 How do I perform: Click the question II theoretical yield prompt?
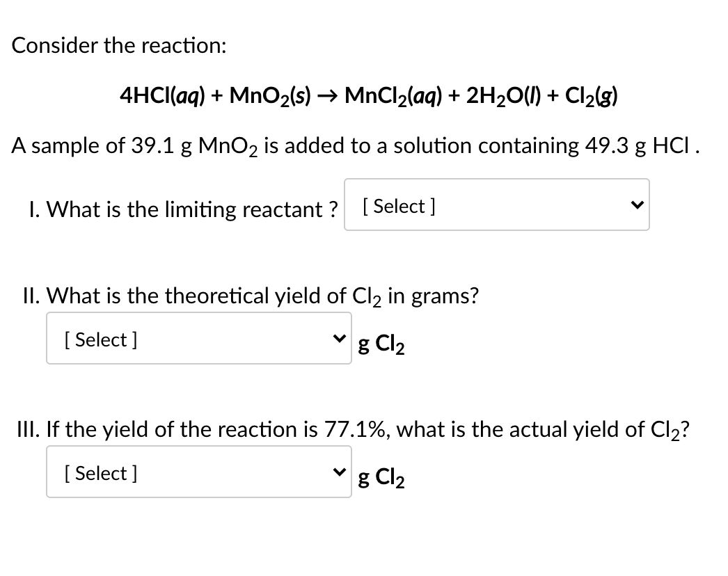[250, 295]
